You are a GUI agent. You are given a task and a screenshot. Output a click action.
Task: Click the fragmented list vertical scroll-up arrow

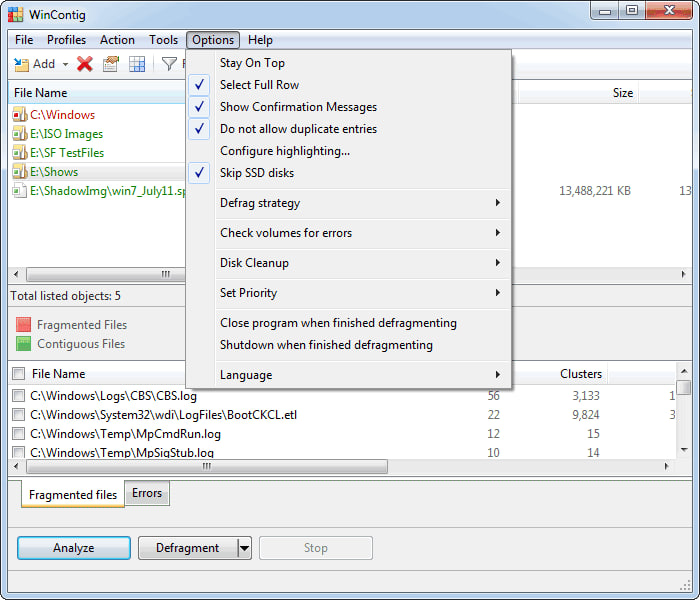684,371
